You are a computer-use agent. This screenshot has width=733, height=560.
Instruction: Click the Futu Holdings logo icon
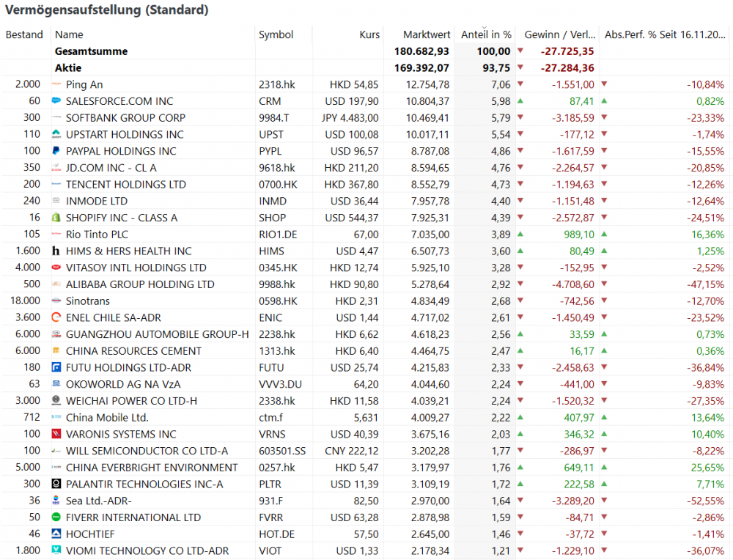point(56,368)
